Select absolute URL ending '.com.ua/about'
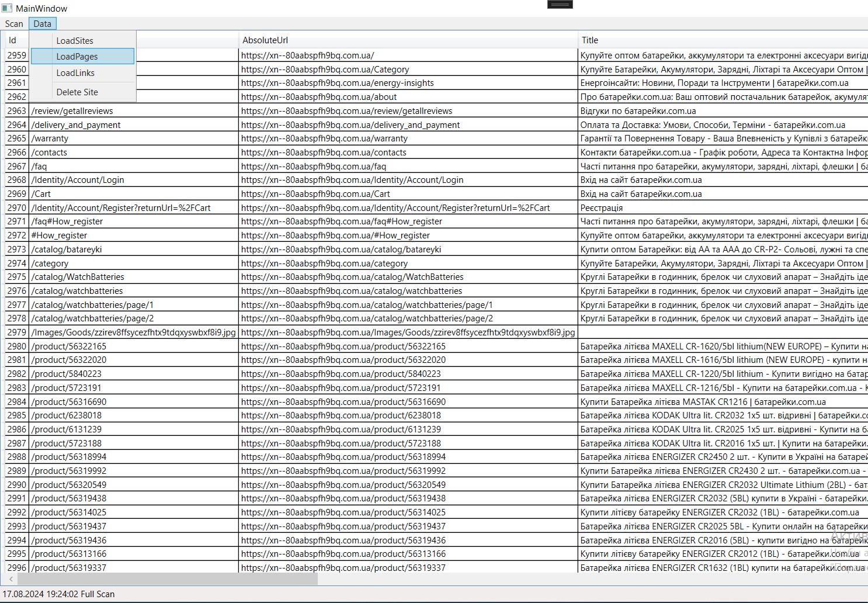This screenshot has width=868, height=603. (408, 97)
